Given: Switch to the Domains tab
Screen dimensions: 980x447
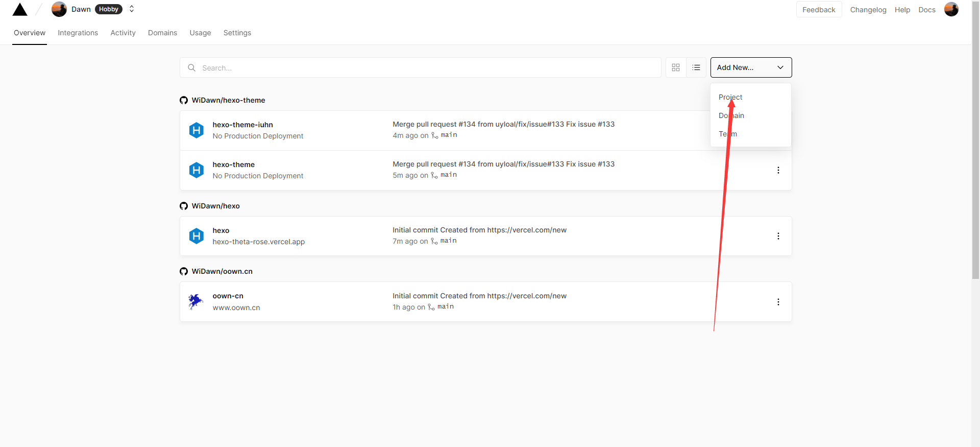Looking at the screenshot, I should 162,33.
